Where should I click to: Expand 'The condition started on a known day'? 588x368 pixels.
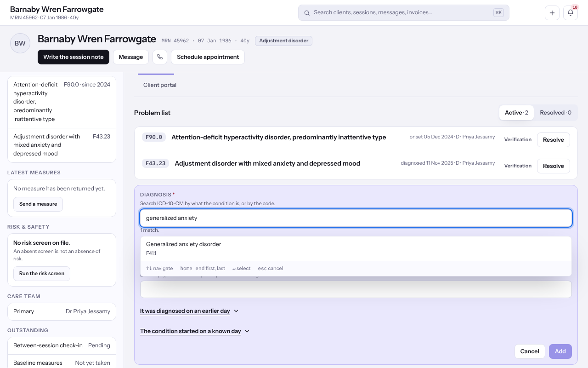(x=195, y=331)
